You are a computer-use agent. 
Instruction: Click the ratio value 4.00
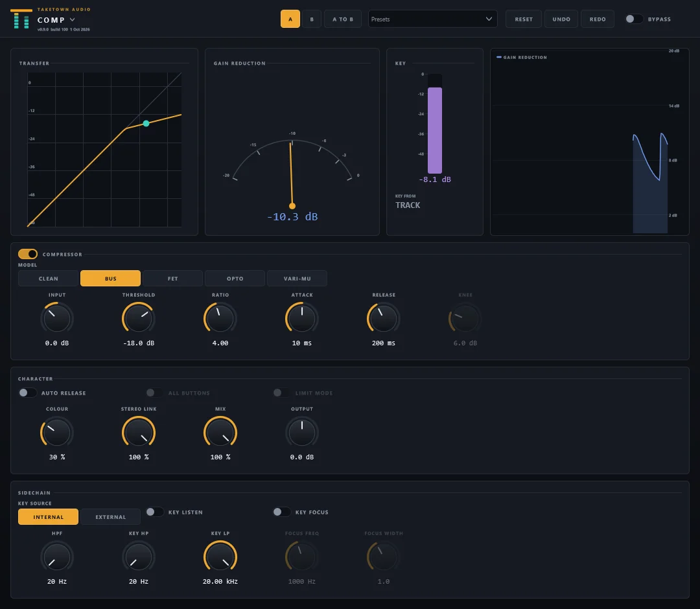click(x=220, y=343)
